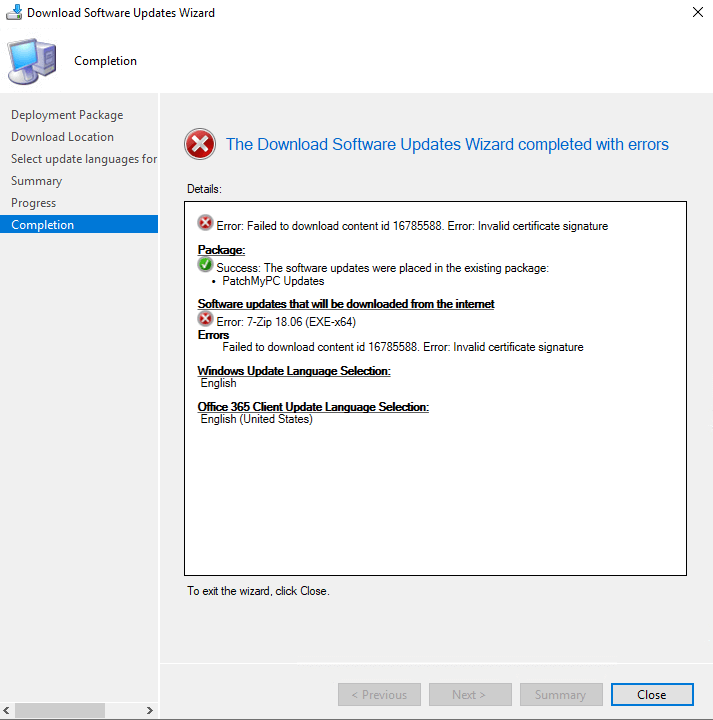Click 'Error: 7-Zip 18.06 (EXE-x64)' text
Image resolution: width=713 pixels, height=720 pixels.
pyautogui.click(x=286, y=322)
